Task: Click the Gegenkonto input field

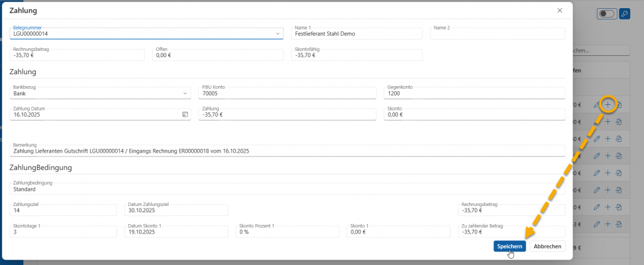Action: [x=475, y=94]
